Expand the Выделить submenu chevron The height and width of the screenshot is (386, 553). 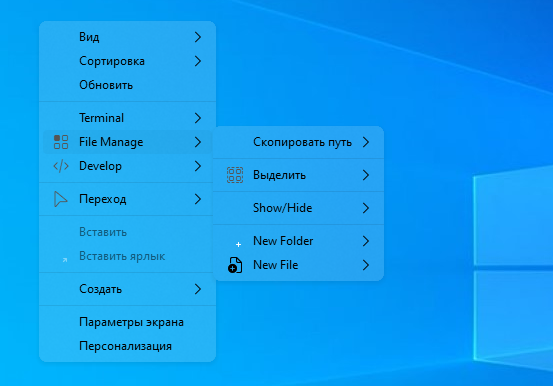pyautogui.click(x=366, y=175)
